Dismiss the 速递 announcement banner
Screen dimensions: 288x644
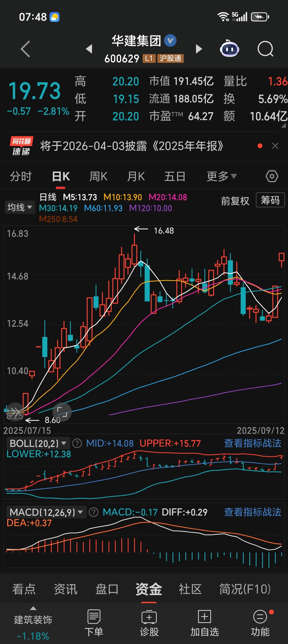coord(275,146)
